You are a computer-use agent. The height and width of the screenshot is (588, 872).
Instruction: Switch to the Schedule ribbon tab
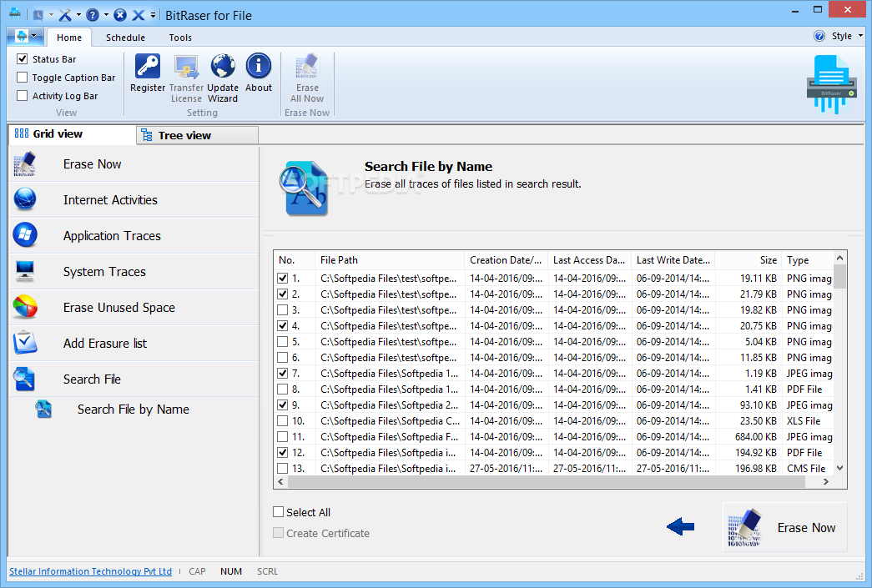click(126, 38)
